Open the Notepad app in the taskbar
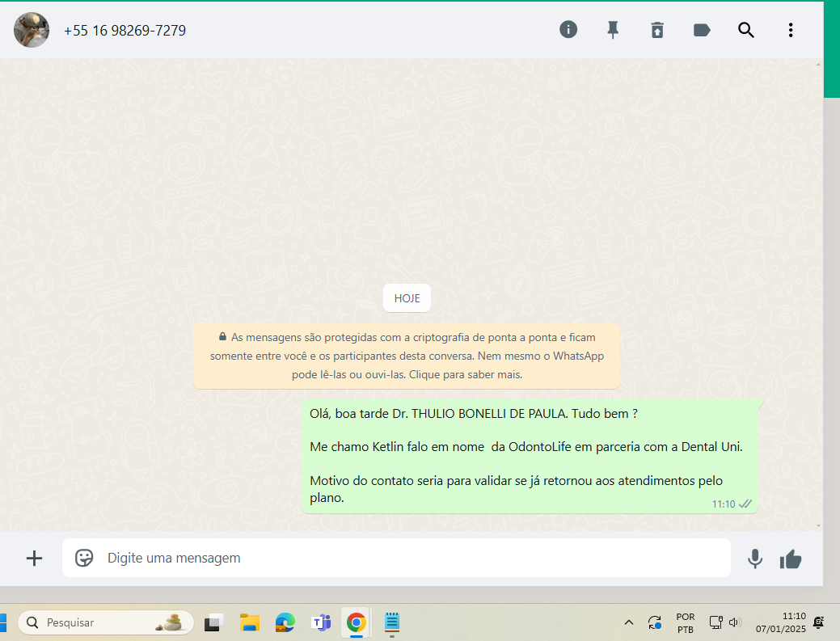This screenshot has height=641, width=840. 392,622
